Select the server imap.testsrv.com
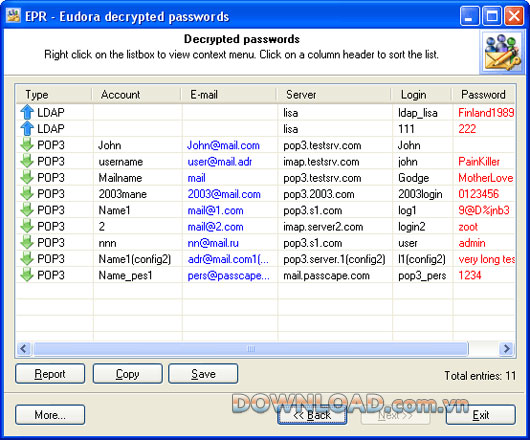530x440 pixels. [321, 162]
